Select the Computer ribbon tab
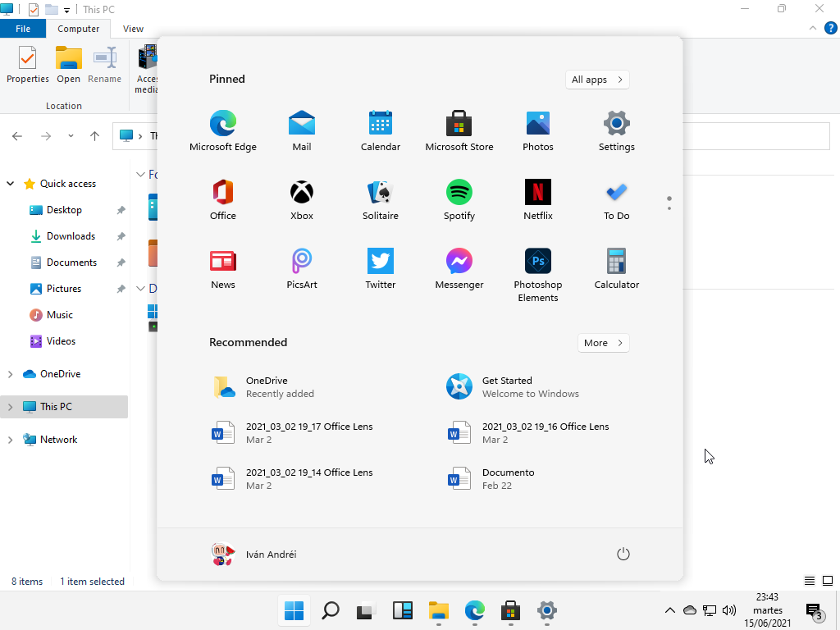 (x=78, y=29)
